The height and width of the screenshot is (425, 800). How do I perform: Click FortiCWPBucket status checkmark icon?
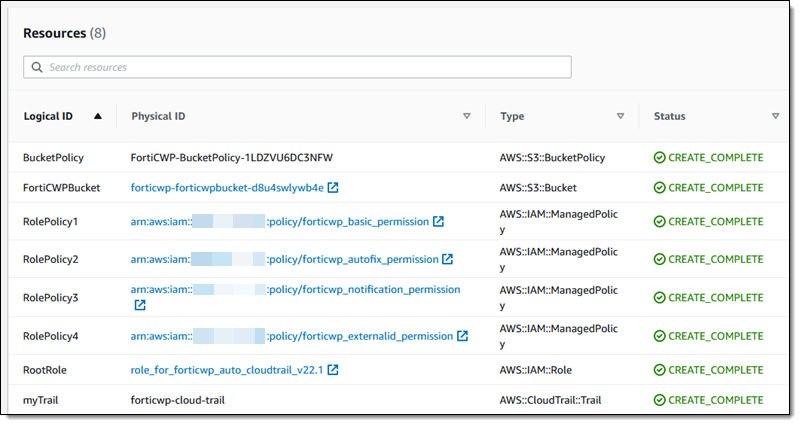(659, 188)
